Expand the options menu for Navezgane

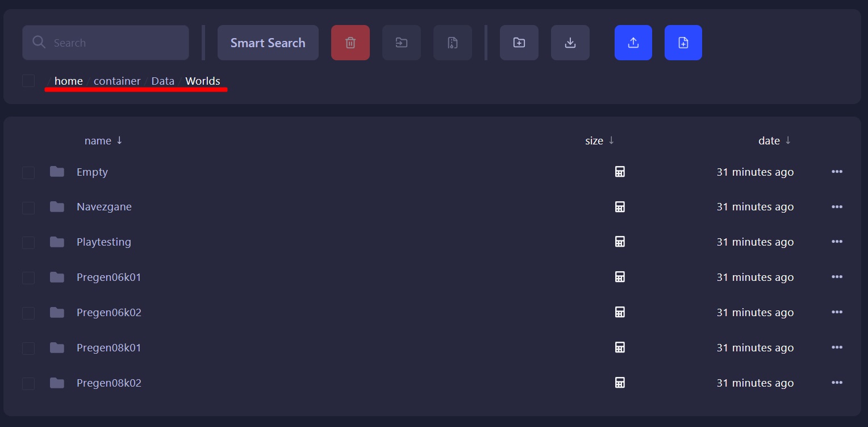(x=837, y=207)
